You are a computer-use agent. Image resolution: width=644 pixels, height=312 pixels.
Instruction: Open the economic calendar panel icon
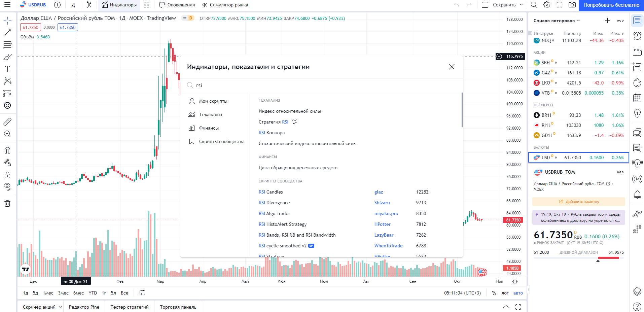coord(637,98)
